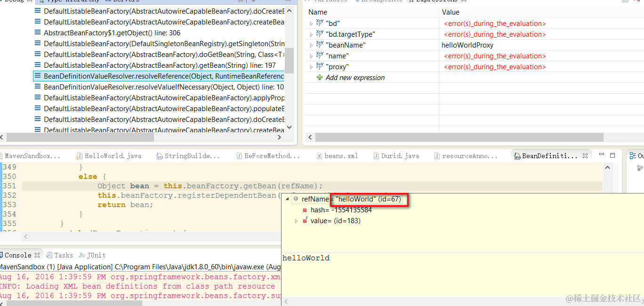Click the helloWorld detail text in popup
The width and height of the screenshot is (644, 306).
306,258
